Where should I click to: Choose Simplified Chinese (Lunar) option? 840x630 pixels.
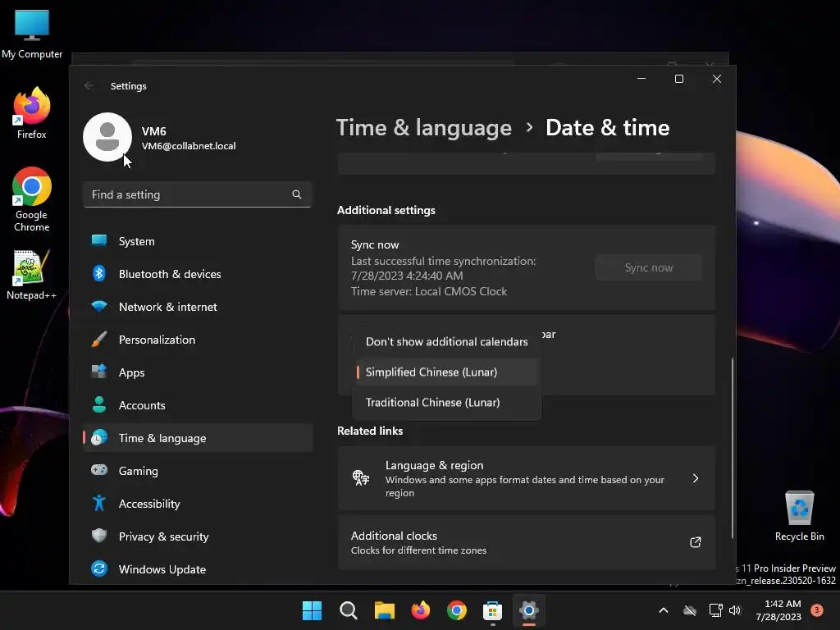tap(447, 372)
